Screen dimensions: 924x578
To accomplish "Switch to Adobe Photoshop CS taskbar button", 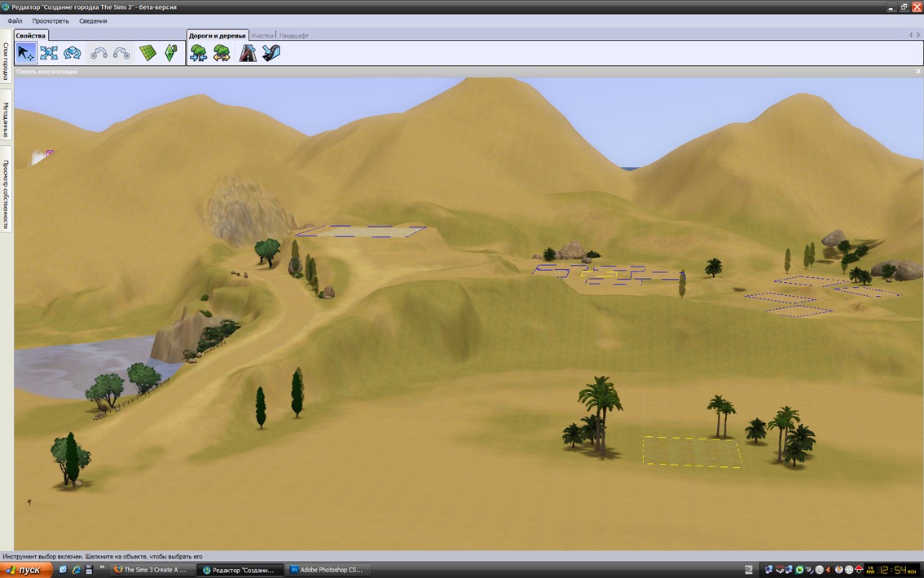I will click(328, 570).
